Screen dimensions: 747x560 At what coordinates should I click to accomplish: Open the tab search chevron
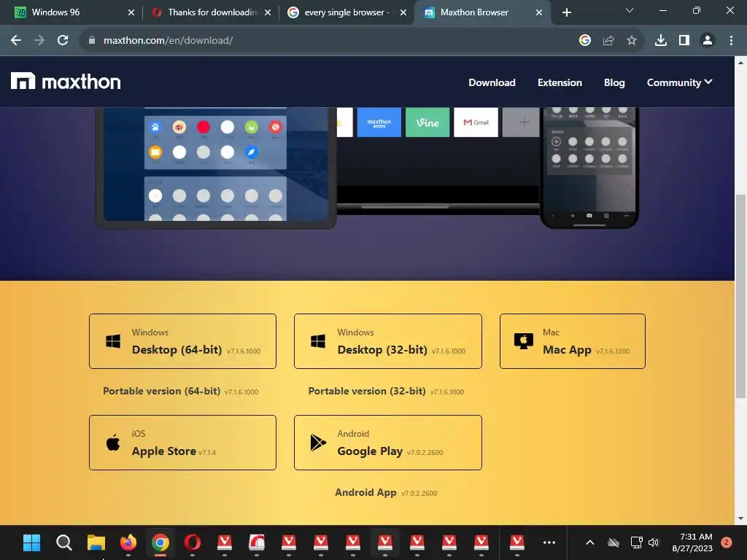click(x=630, y=10)
